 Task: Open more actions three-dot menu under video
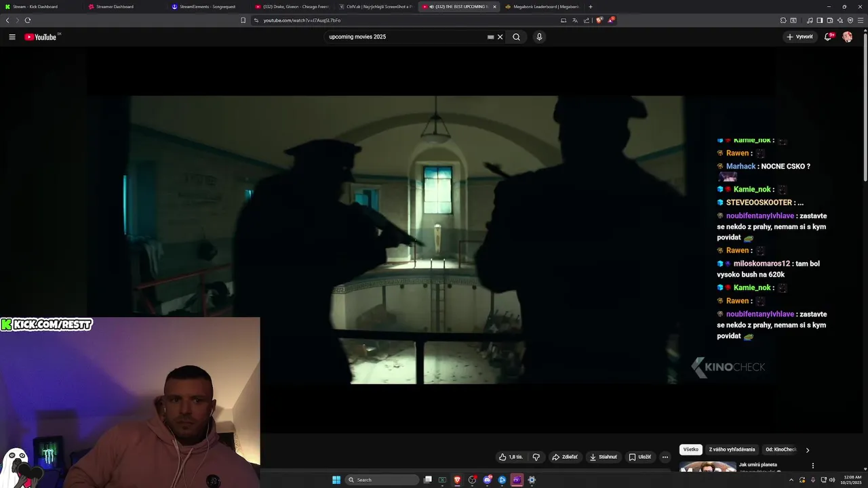(665, 457)
